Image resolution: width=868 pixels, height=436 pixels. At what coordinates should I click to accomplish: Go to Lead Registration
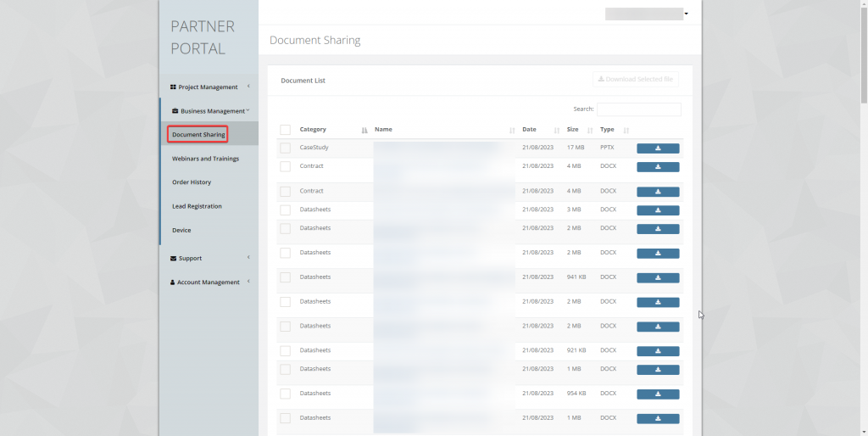pyautogui.click(x=197, y=206)
